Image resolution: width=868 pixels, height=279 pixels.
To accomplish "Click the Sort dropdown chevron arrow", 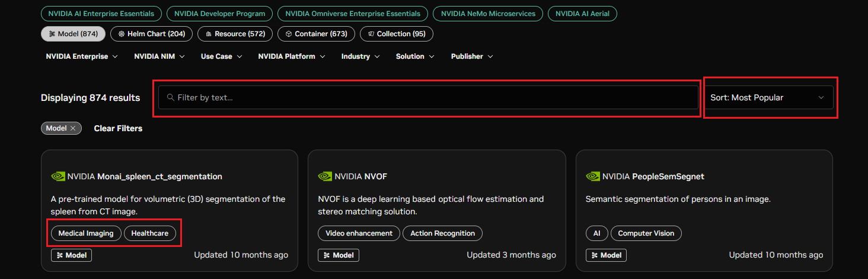I will (x=821, y=97).
